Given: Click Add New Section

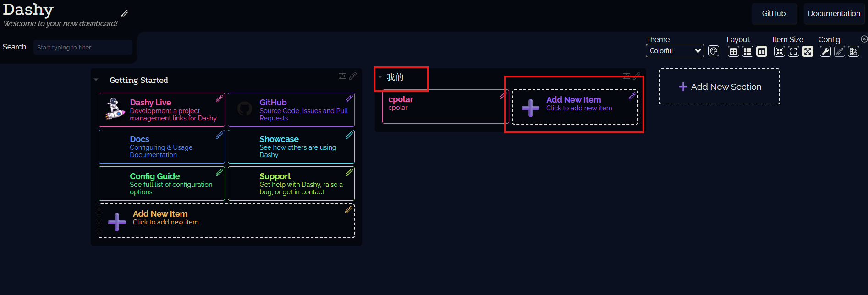Looking at the screenshot, I should point(720,87).
